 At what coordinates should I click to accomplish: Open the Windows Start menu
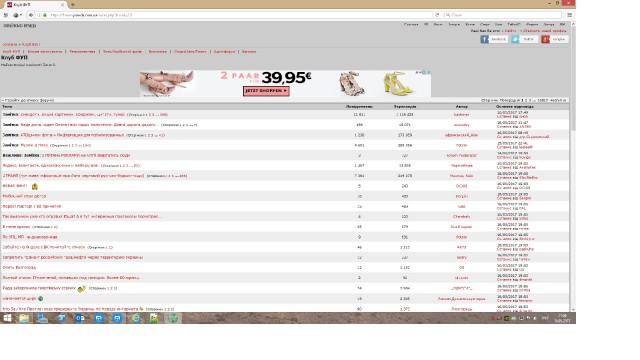point(7,318)
